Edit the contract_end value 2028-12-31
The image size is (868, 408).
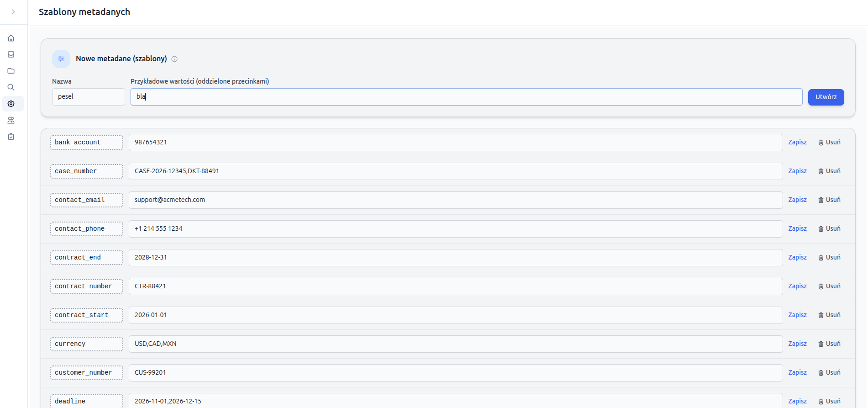click(x=456, y=258)
